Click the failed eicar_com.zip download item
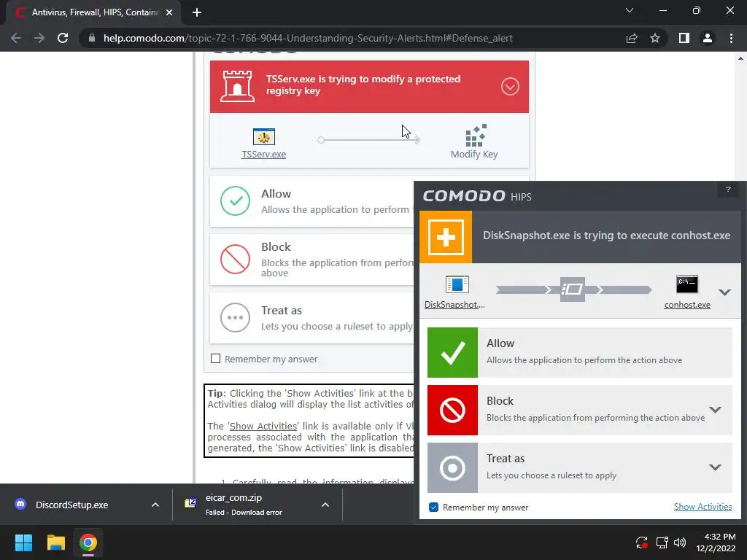Screen dimensions: 747x560 (243, 505)
